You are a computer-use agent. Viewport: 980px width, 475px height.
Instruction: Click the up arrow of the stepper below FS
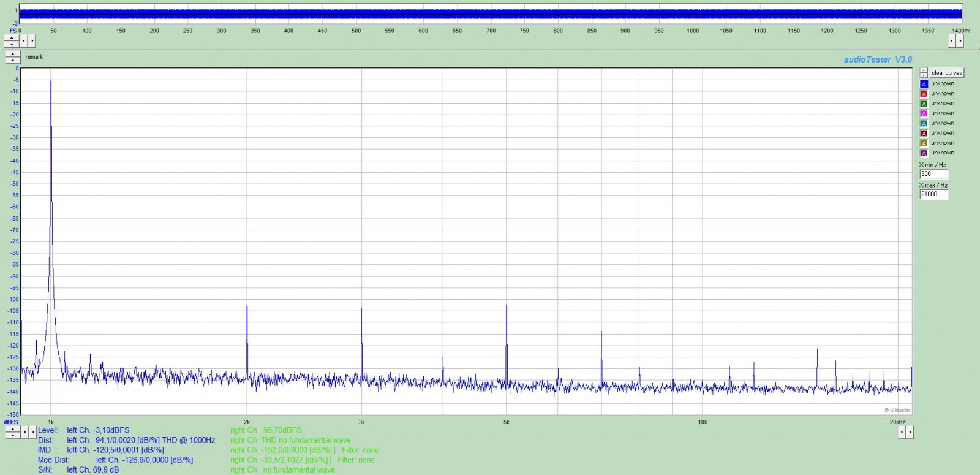point(12,38)
